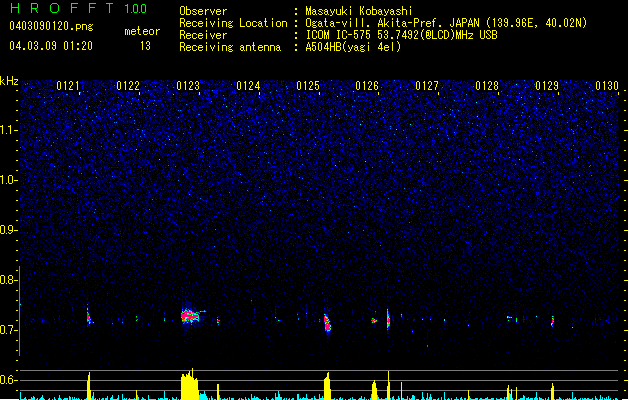
Task: Click the 1.0 kHz axis label
Action: tap(9, 180)
